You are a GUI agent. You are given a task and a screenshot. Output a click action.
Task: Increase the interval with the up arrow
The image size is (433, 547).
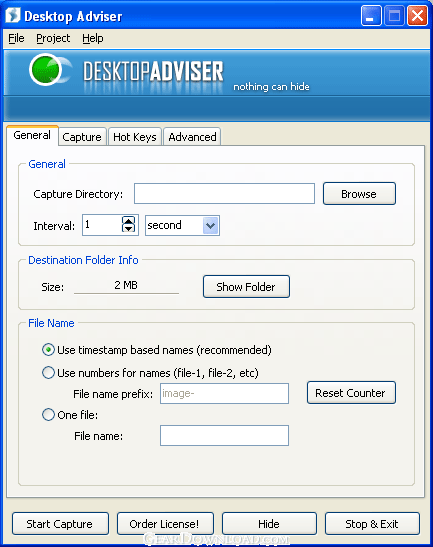click(x=128, y=221)
